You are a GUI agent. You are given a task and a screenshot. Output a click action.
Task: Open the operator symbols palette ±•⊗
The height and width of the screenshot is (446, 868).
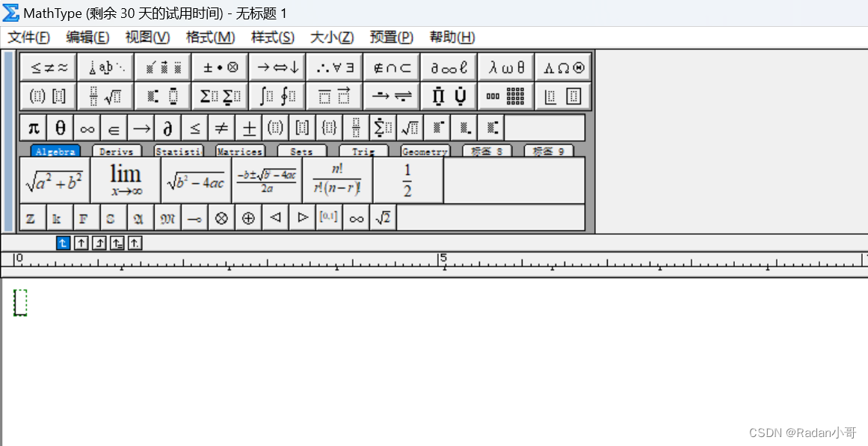pos(221,67)
